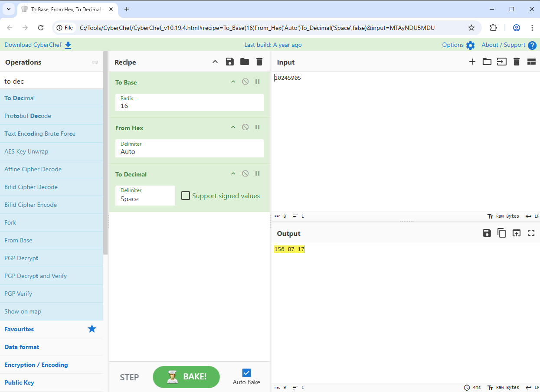The image size is (540, 392).
Task: Replace input with output icon
Action: [516, 233]
